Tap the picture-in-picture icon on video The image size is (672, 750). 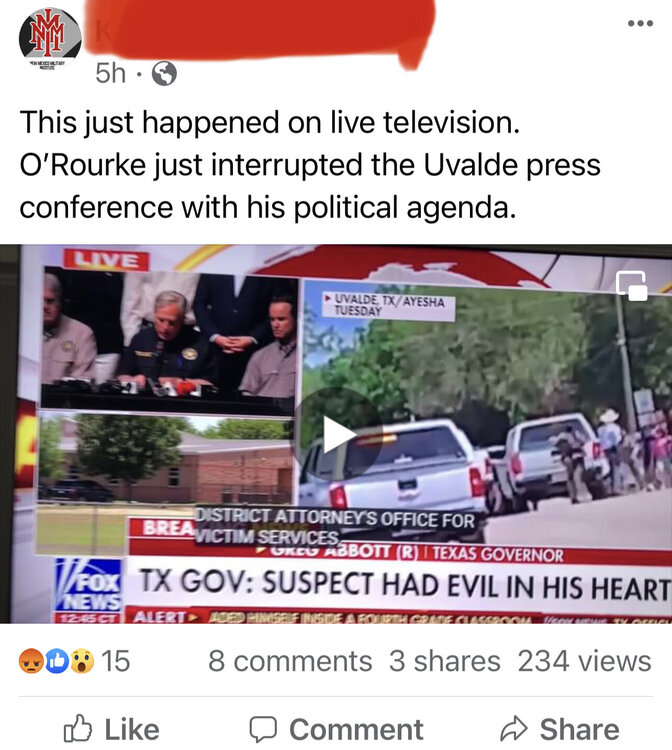[x=631, y=285]
